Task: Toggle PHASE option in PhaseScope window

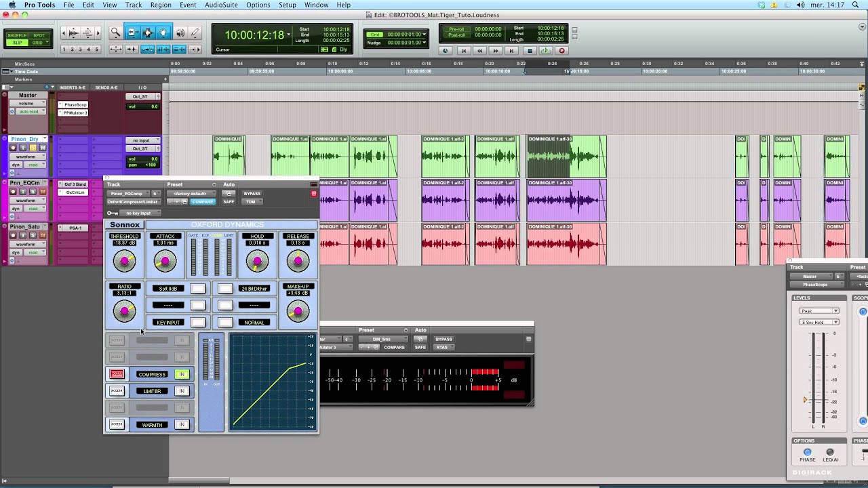Action: (x=807, y=453)
